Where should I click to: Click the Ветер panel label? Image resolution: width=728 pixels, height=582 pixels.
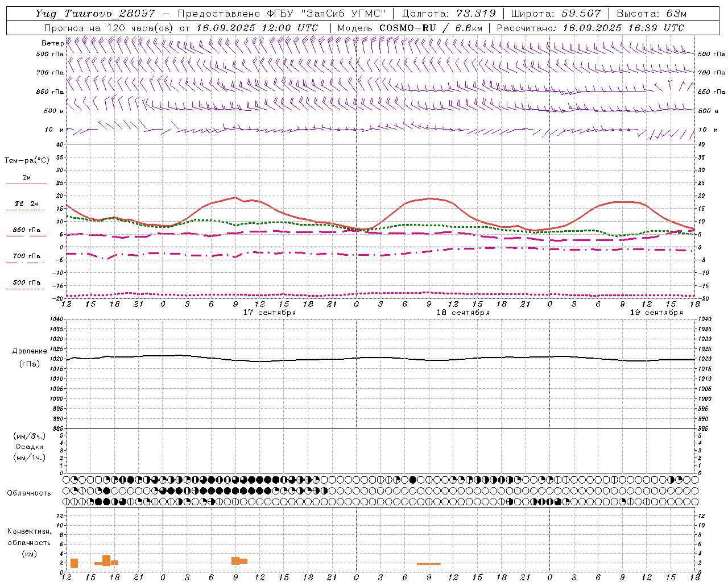click(x=52, y=43)
